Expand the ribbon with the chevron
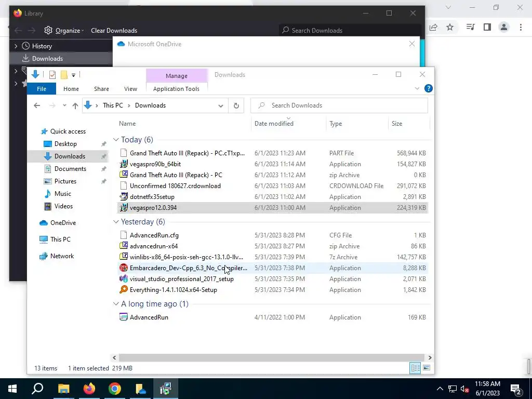 417,88
